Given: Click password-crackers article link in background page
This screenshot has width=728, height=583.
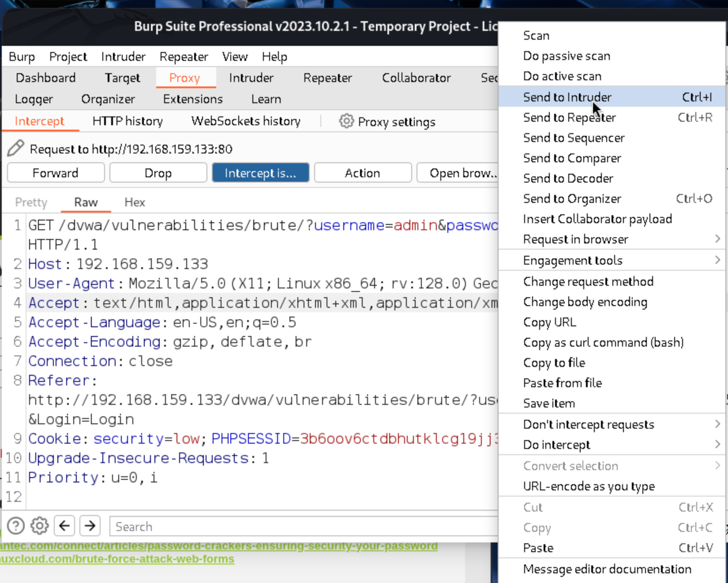Looking at the screenshot, I should (219, 546).
